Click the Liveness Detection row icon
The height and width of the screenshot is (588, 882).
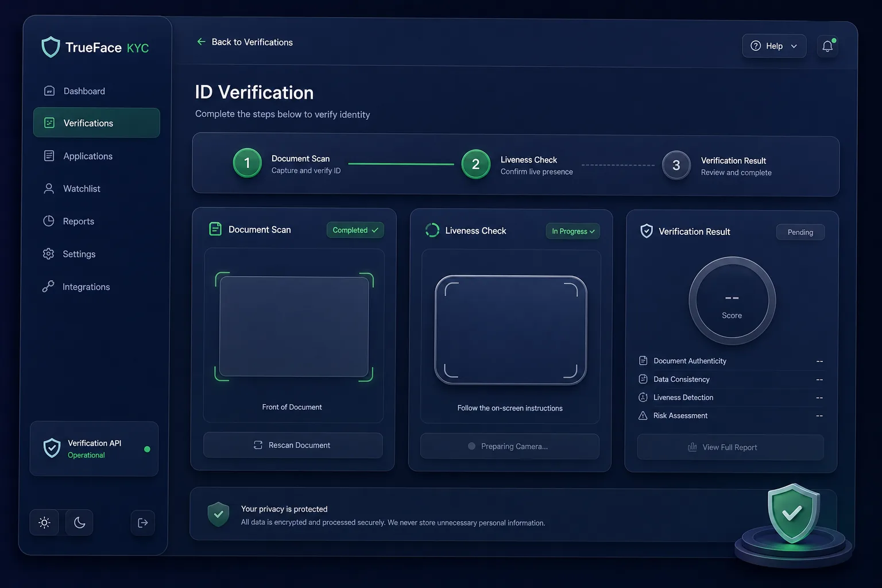click(643, 397)
